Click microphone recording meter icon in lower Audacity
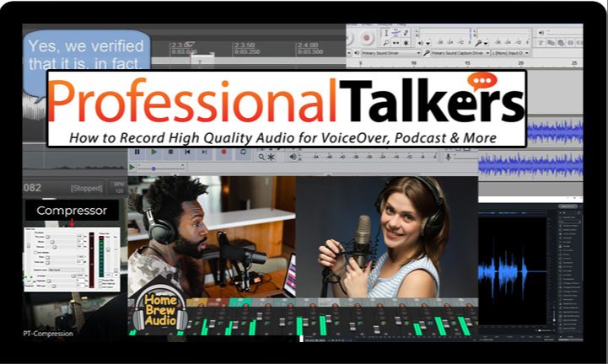 [449, 157]
